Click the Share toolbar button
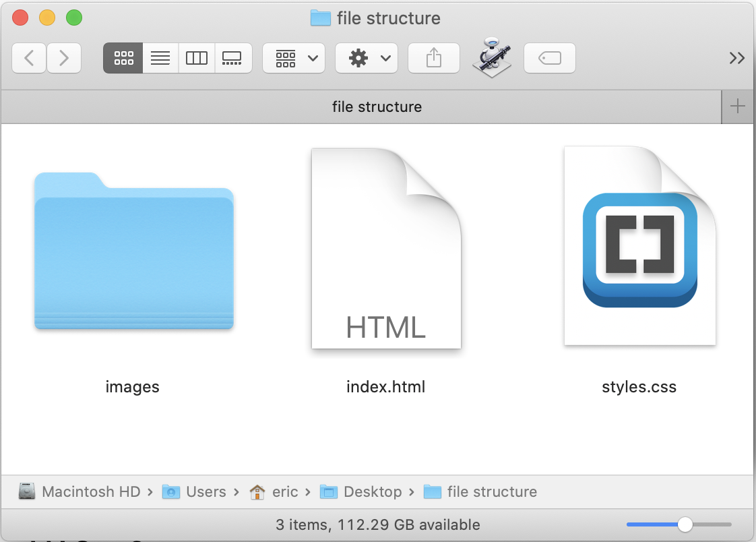 (434, 58)
